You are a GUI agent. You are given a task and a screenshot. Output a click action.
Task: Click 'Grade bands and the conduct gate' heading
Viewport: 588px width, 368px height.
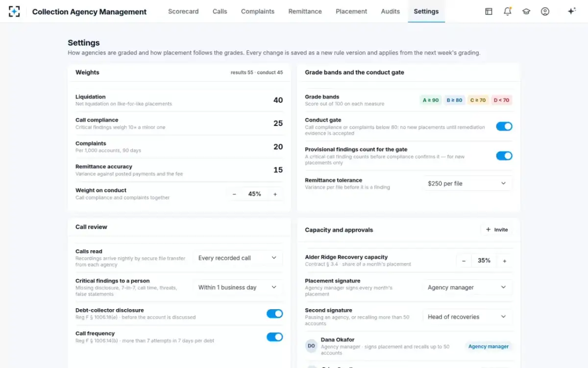click(x=354, y=72)
